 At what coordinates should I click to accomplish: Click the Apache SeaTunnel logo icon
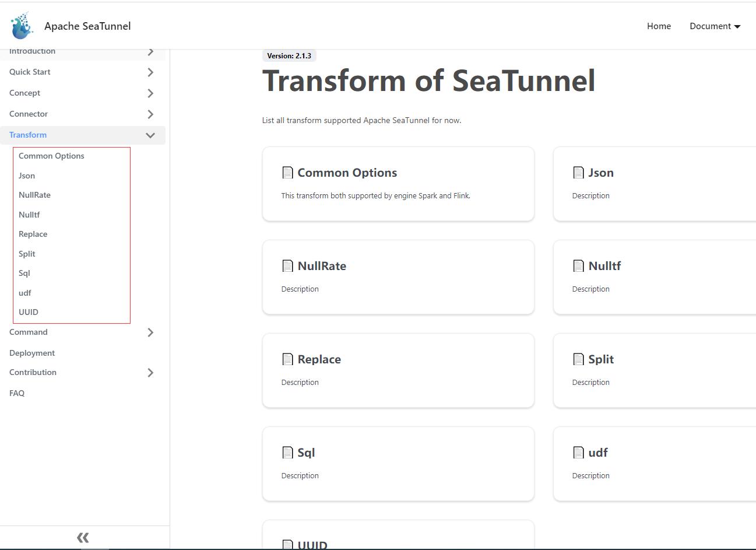[x=22, y=26]
